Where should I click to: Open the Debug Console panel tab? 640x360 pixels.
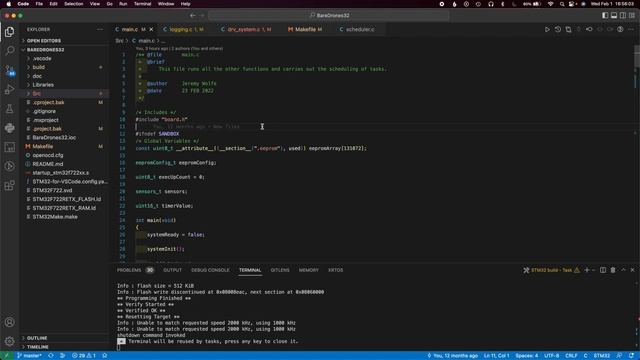[x=210, y=270]
